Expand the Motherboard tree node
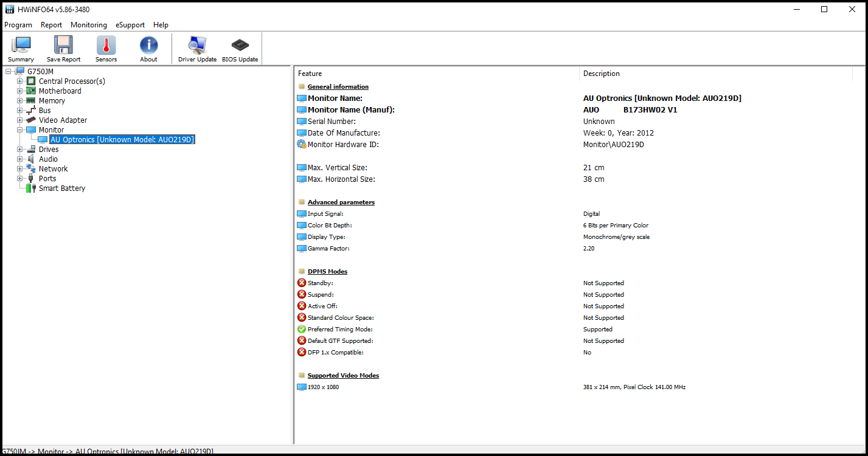Viewport: 868px width, 456px height. (20, 91)
